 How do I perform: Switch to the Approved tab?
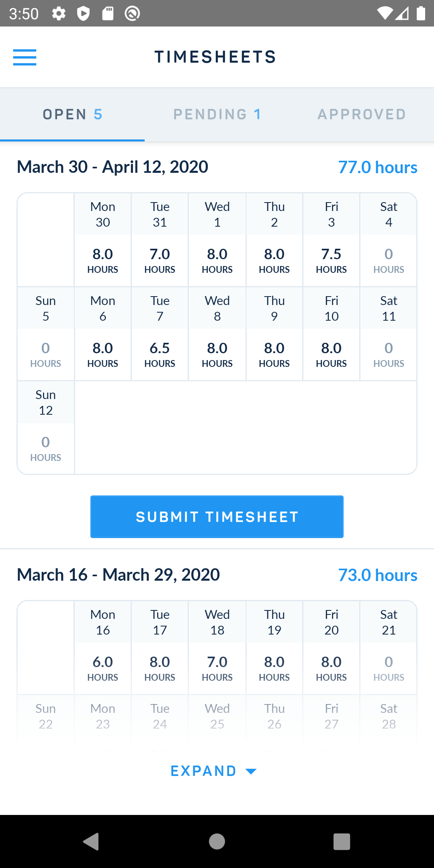coord(362,115)
